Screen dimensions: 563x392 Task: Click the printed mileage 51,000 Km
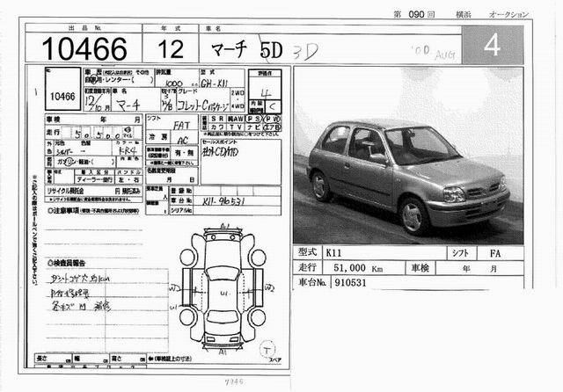click(358, 268)
